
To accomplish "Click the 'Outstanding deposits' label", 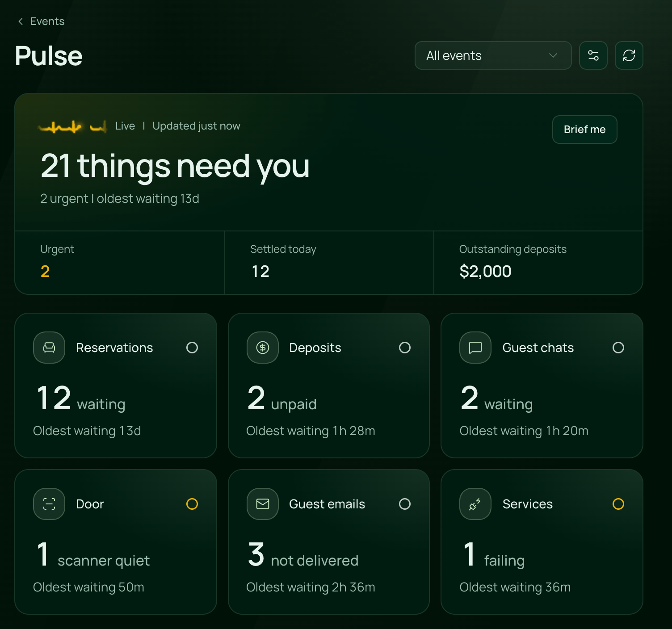I will (x=513, y=249).
